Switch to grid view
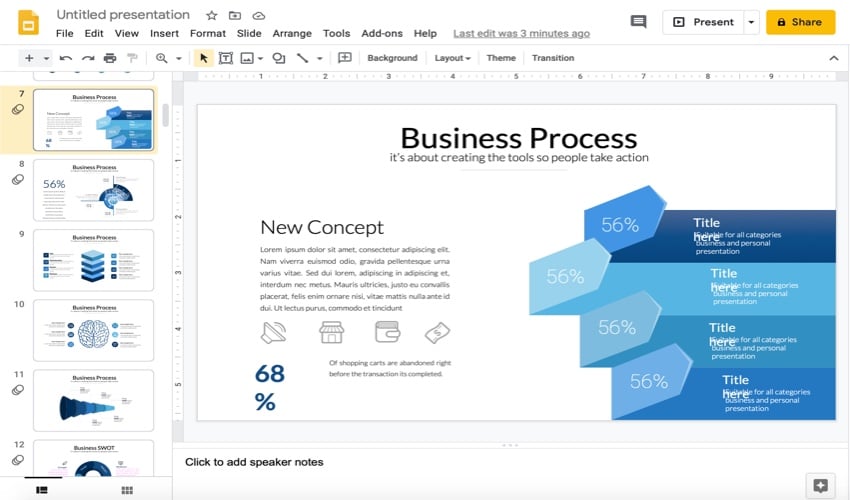The height and width of the screenshot is (500, 850). [x=127, y=490]
